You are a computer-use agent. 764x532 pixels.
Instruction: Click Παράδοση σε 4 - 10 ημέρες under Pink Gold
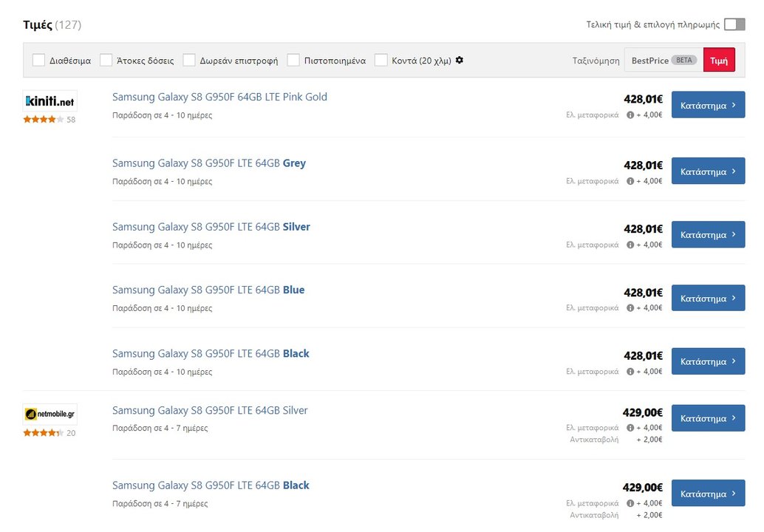point(163,115)
